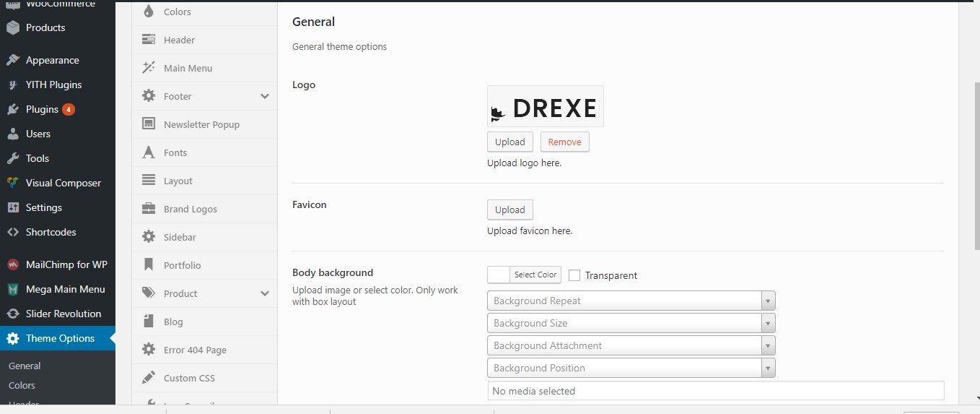
Task: Click the Blog document icon
Action: pos(149,322)
